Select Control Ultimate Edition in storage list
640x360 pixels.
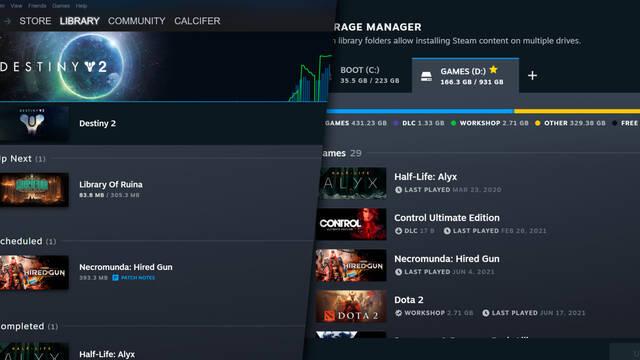[447, 218]
